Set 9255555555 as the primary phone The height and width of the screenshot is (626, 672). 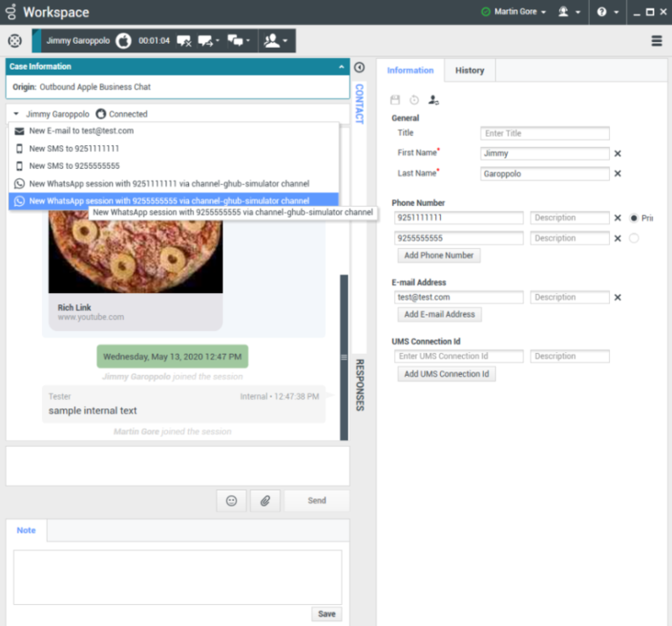point(633,239)
